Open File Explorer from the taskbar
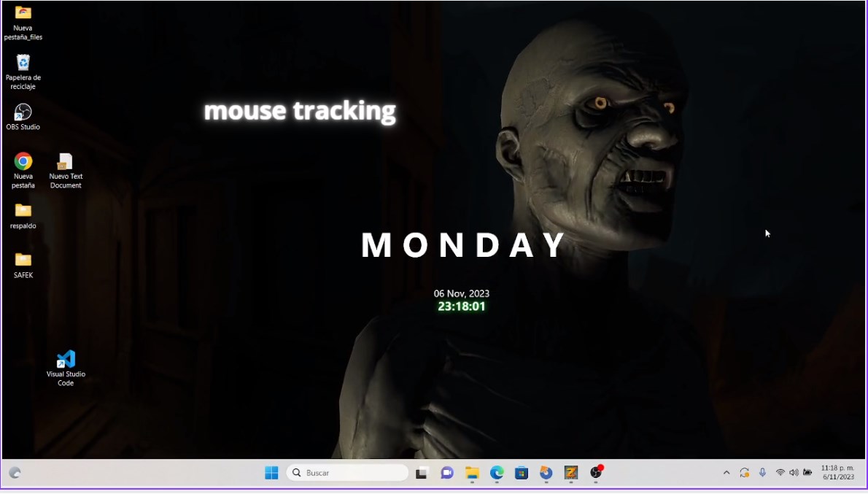Viewport: 868px width, 494px height. (472, 473)
